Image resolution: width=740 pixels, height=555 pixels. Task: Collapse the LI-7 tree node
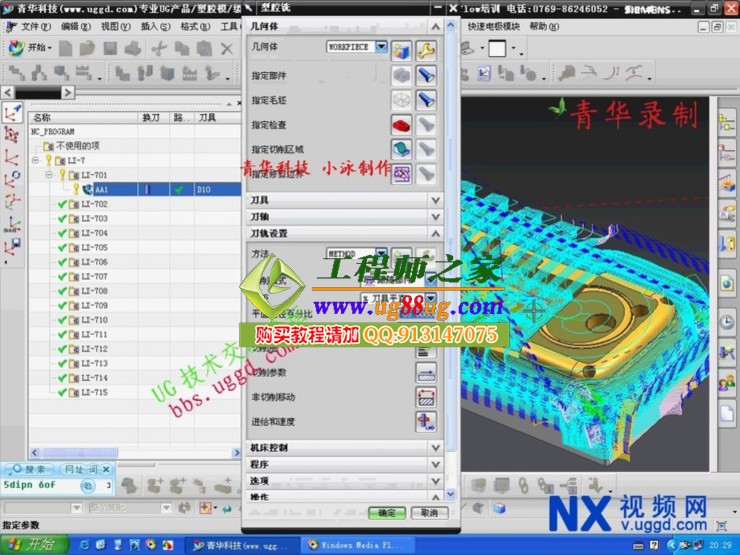(36, 160)
